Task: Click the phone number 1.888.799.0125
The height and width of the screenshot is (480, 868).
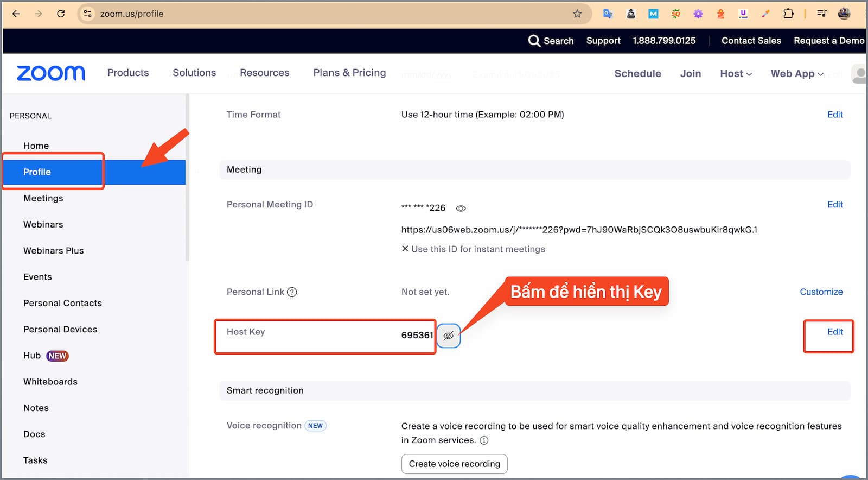Action: (664, 41)
